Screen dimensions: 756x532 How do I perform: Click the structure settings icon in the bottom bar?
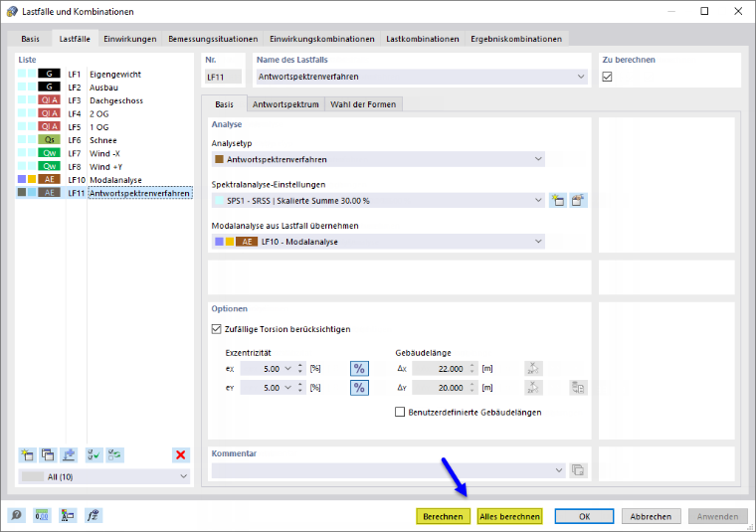point(68,516)
